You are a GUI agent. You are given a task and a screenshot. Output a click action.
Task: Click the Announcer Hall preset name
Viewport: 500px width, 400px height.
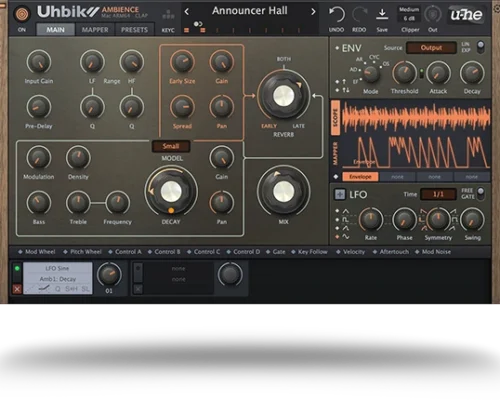point(250,11)
